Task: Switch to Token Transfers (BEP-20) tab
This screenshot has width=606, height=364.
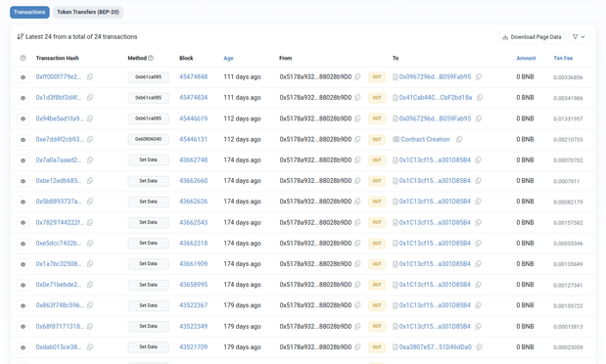Action: (88, 12)
